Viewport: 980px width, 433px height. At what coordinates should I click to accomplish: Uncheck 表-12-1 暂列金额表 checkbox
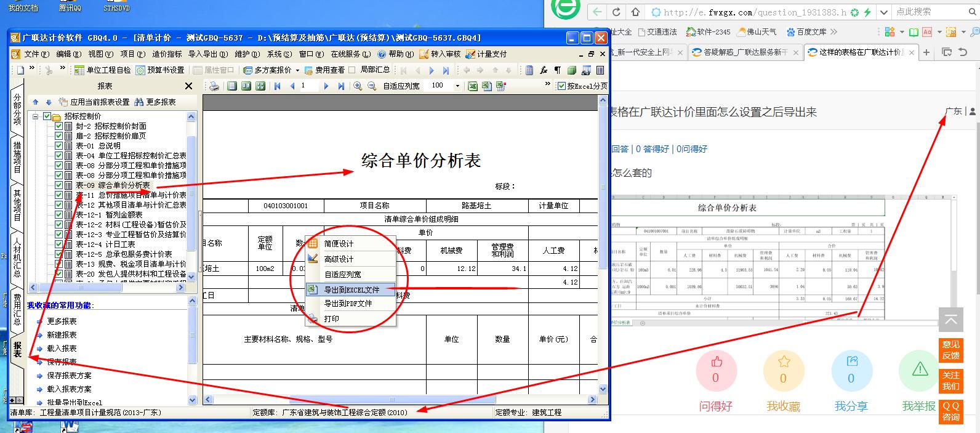click(x=59, y=214)
